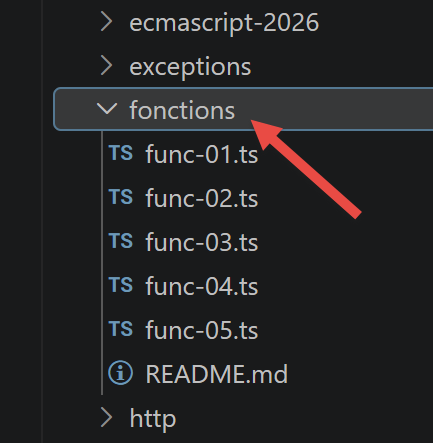This screenshot has width=433, height=443.
Task: Click the TypeScript icon of func-03.ts
Action: pos(121,241)
